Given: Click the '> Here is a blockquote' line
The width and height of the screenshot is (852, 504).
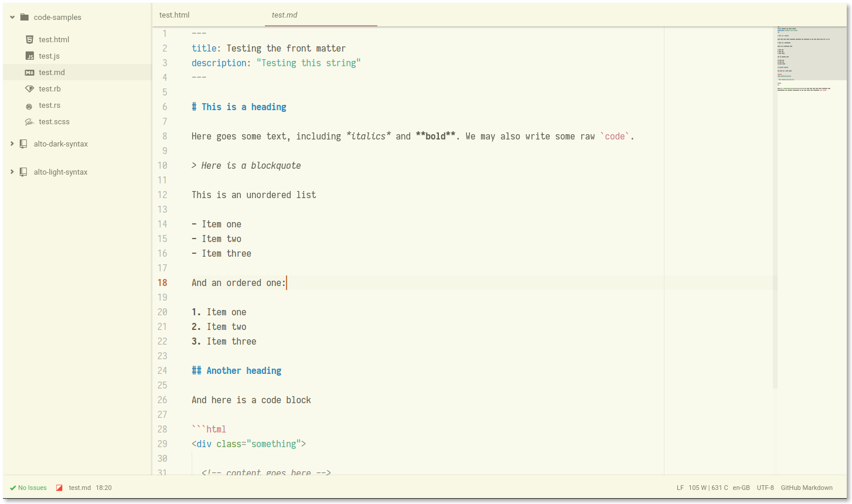Looking at the screenshot, I should click(246, 165).
